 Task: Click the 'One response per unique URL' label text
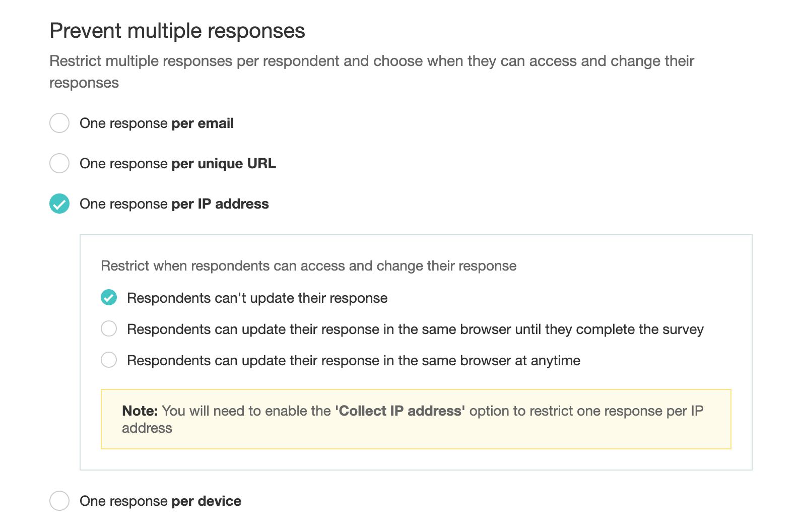178,164
